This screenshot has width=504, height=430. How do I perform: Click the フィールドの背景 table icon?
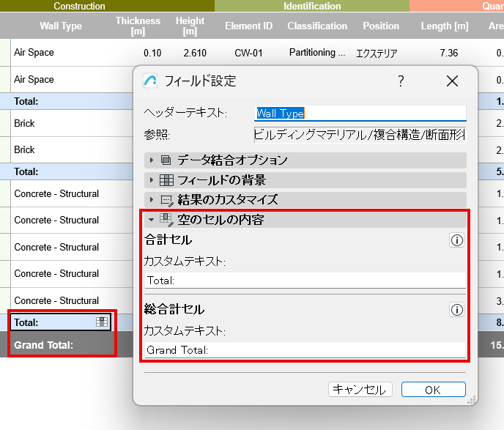[166, 180]
